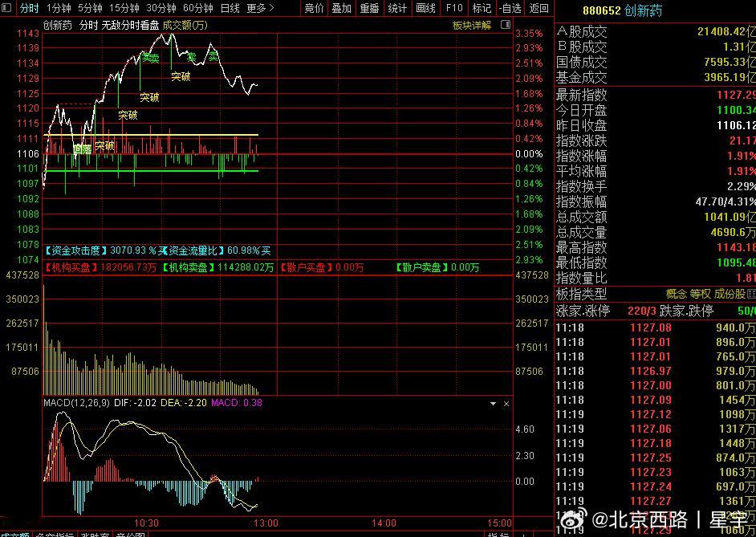The image size is (756, 537).
Task: Click the 指数涨跌 row label
Action: 582,140
